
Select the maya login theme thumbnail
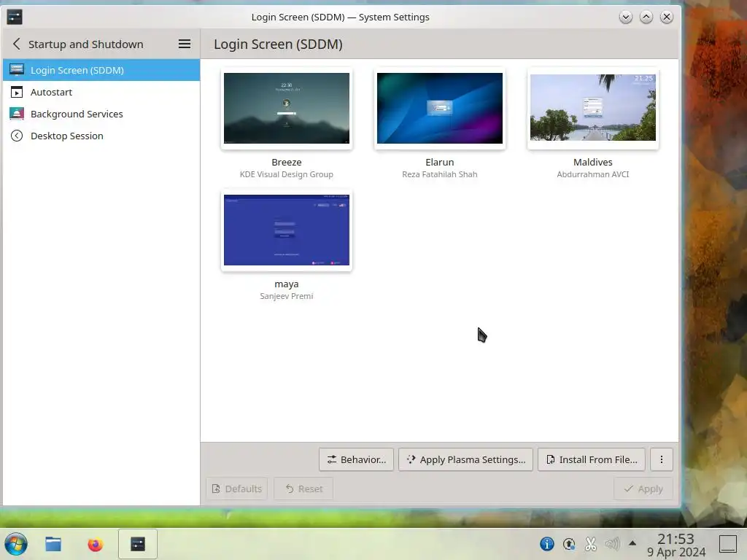pyautogui.click(x=286, y=230)
